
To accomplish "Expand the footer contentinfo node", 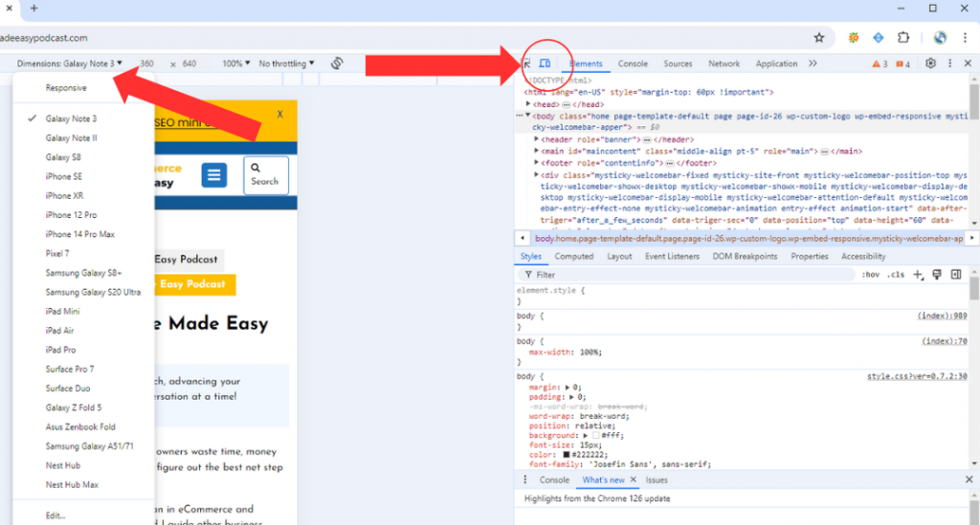I will [536, 163].
